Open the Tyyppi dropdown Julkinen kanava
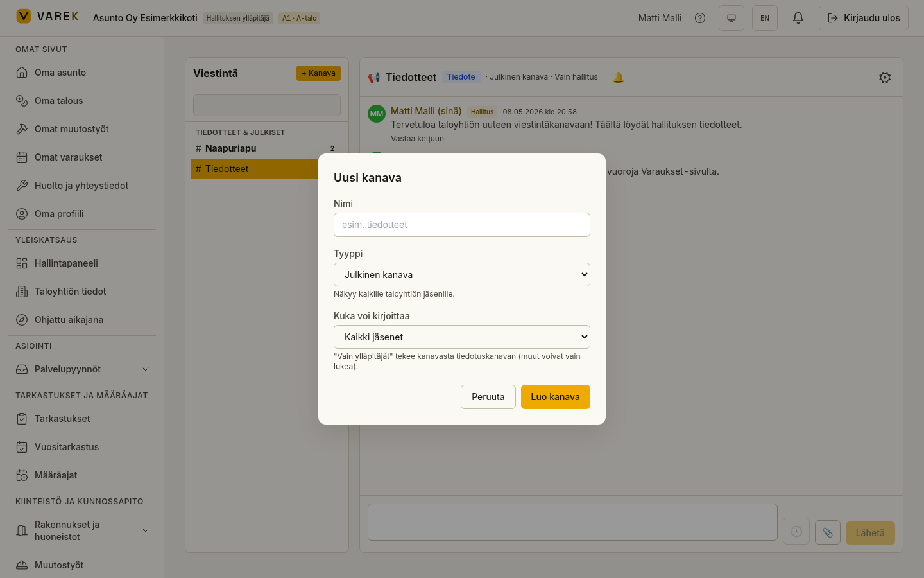The height and width of the screenshot is (578, 924). pyautogui.click(x=462, y=275)
